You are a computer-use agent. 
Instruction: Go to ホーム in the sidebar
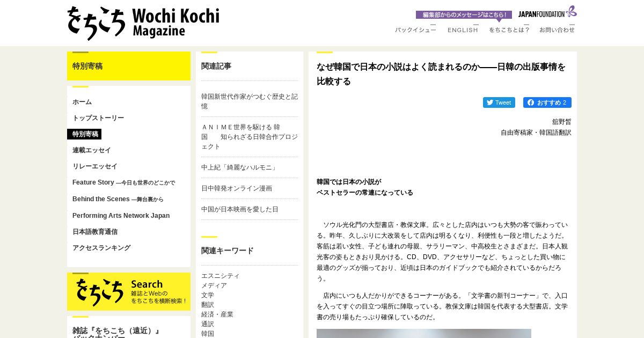pyautogui.click(x=82, y=102)
